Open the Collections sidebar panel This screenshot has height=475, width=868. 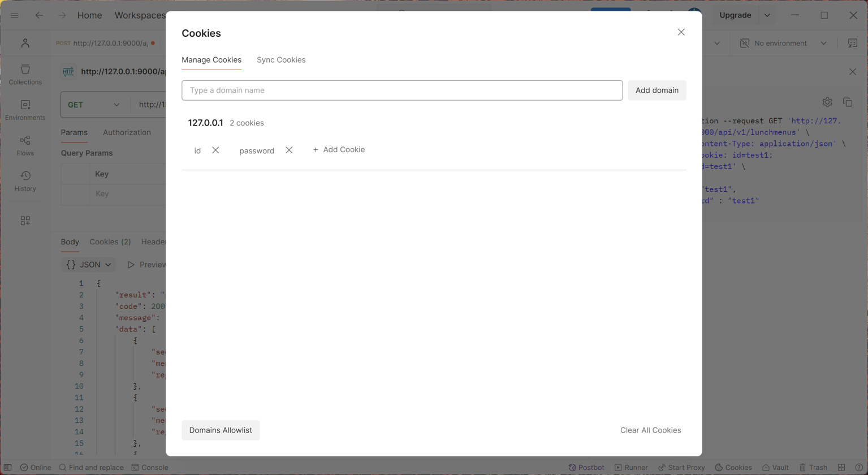point(25,75)
